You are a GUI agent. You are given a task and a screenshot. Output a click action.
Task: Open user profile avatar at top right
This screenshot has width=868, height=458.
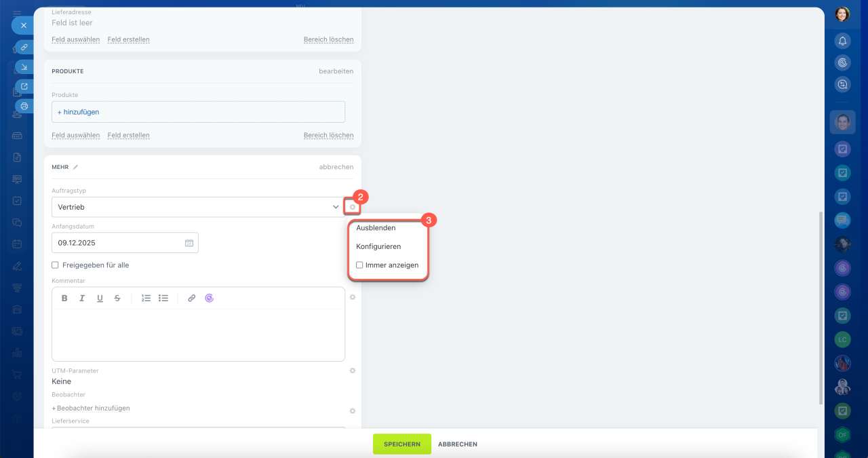click(x=842, y=14)
